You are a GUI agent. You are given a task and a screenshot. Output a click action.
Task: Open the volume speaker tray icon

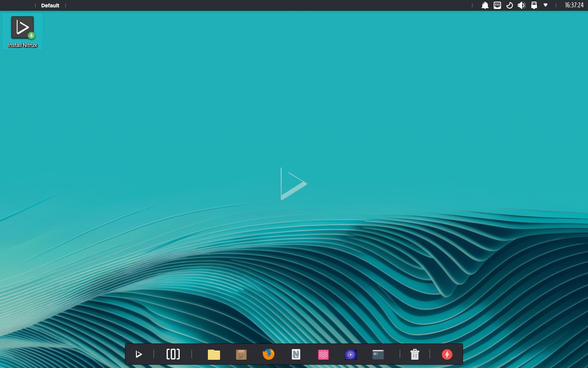click(521, 5)
